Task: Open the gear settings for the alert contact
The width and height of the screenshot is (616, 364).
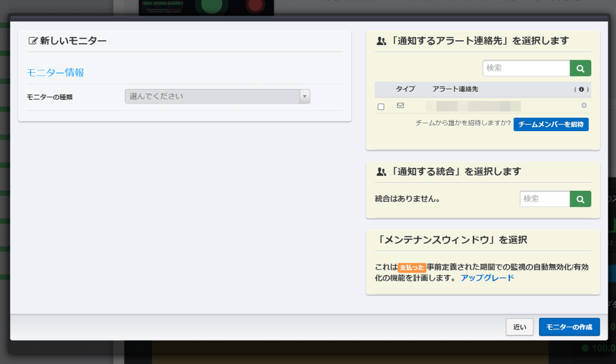Action: point(584,106)
